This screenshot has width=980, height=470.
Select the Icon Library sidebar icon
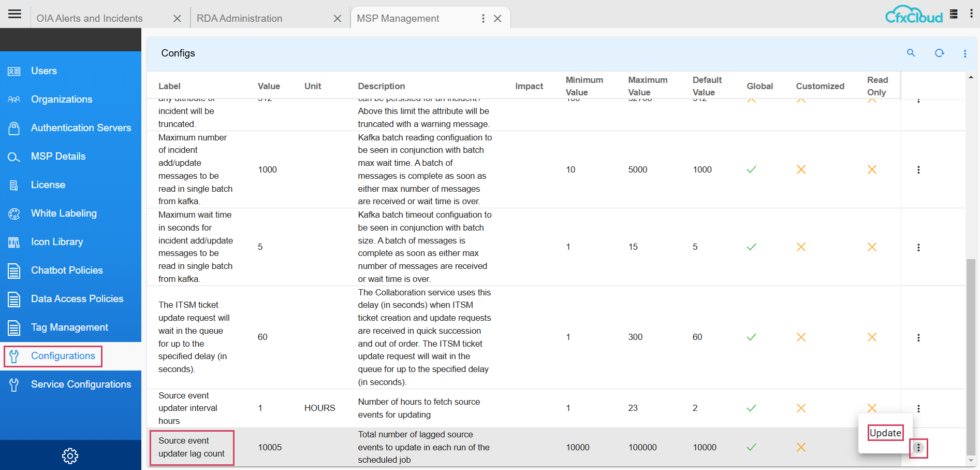(x=14, y=241)
